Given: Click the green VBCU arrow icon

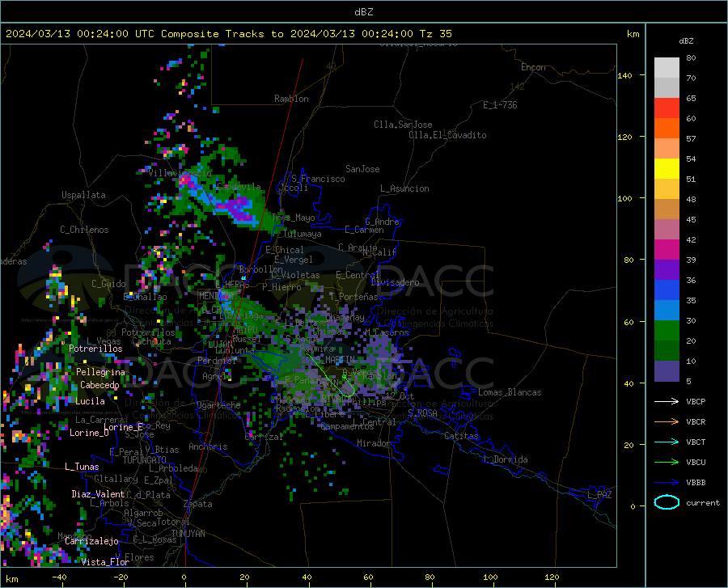Looking at the screenshot, I should [667, 463].
